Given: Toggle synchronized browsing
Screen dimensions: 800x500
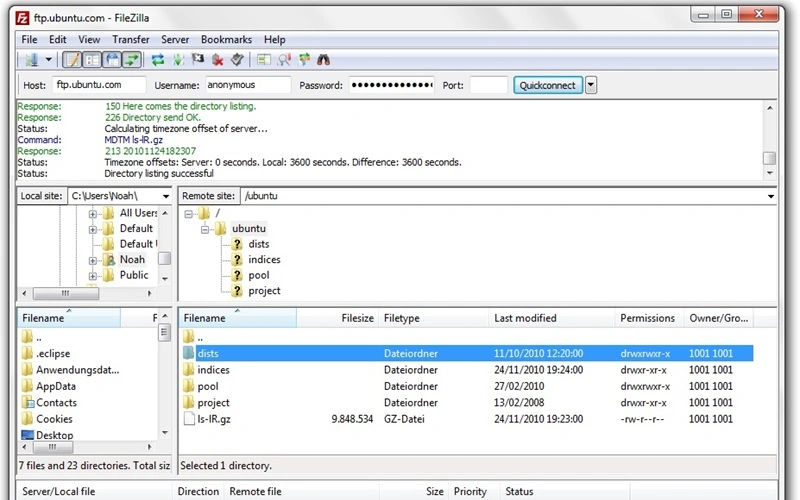Looking at the screenshot, I should click(x=304, y=60).
